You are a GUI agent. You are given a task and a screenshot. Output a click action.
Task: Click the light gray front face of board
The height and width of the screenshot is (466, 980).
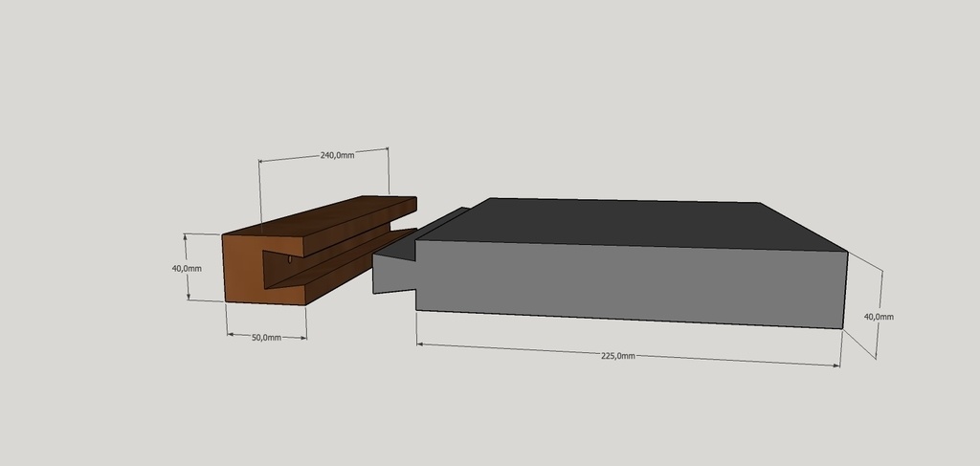[622, 282]
